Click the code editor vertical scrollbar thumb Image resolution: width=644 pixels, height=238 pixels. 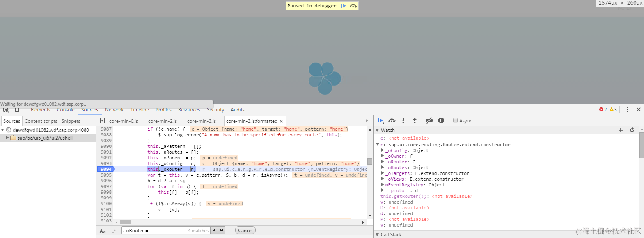(370, 161)
